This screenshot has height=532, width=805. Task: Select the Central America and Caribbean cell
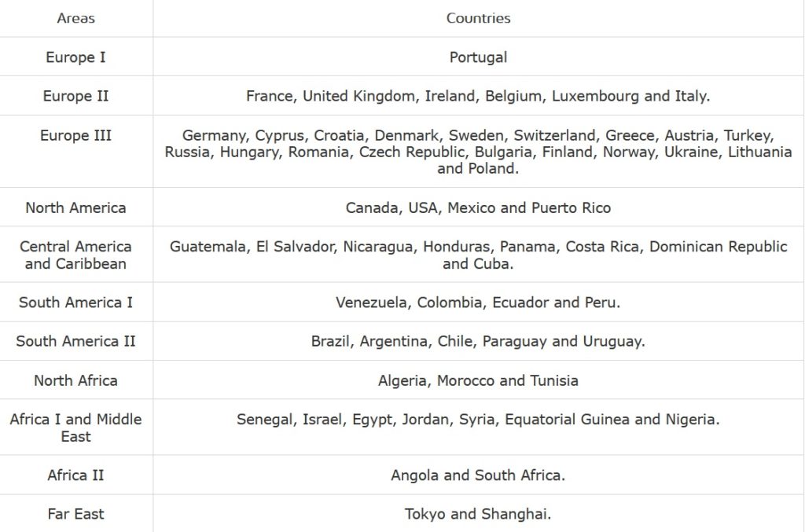coord(75,255)
